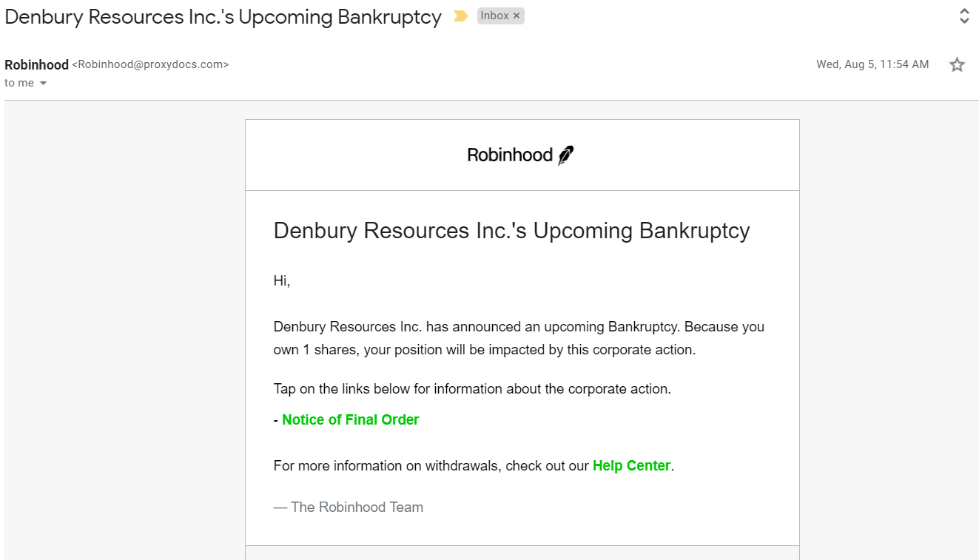Click the 'to me' recipient text
The image size is (979, 560).
[x=19, y=83]
